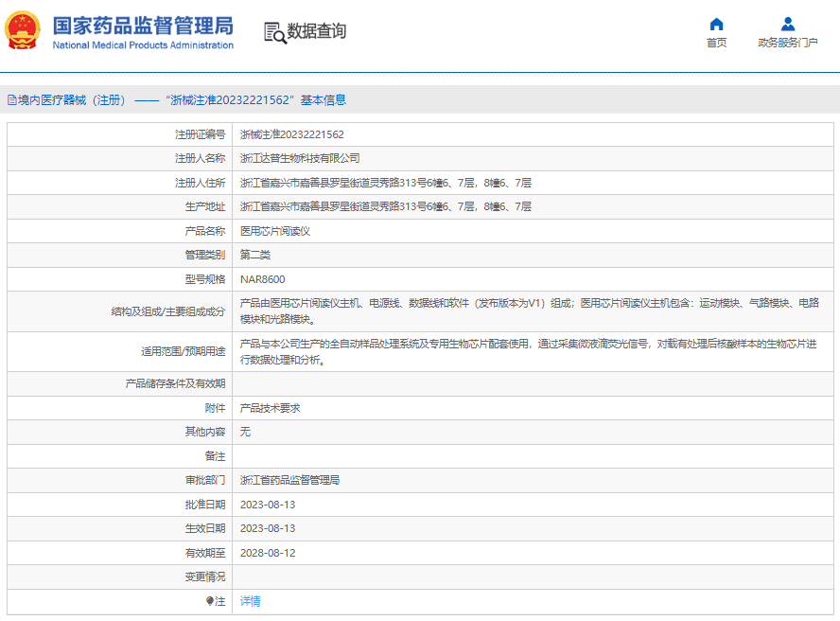
Task: Click the 数据查询 label
Action: 317,31
